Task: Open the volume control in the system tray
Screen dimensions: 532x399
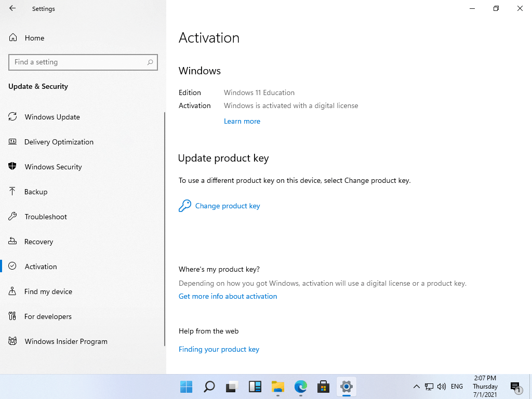Action: 441,387
